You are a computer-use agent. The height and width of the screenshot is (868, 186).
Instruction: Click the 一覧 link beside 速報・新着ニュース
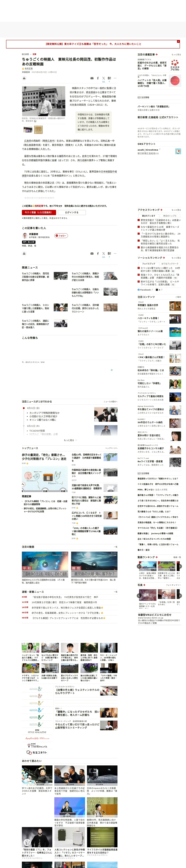pyautogui.click(x=115, y=592)
